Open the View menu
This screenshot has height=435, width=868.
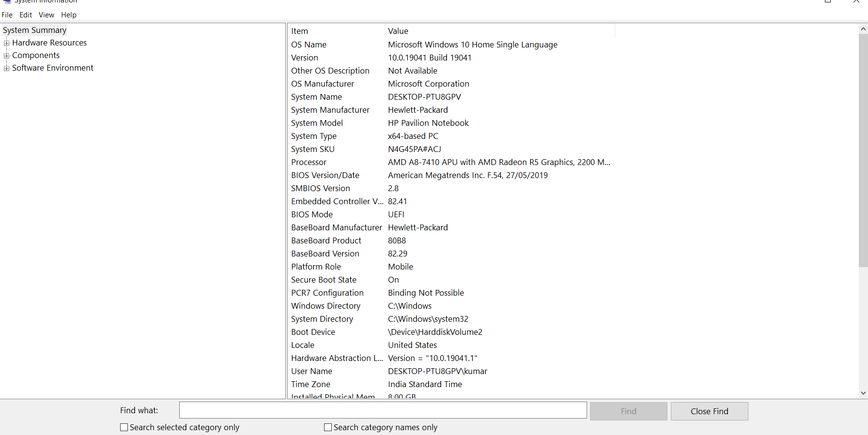tap(46, 15)
